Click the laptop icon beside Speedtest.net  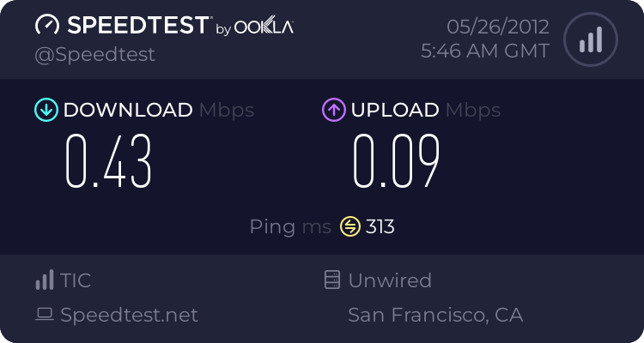coord(45,315)
